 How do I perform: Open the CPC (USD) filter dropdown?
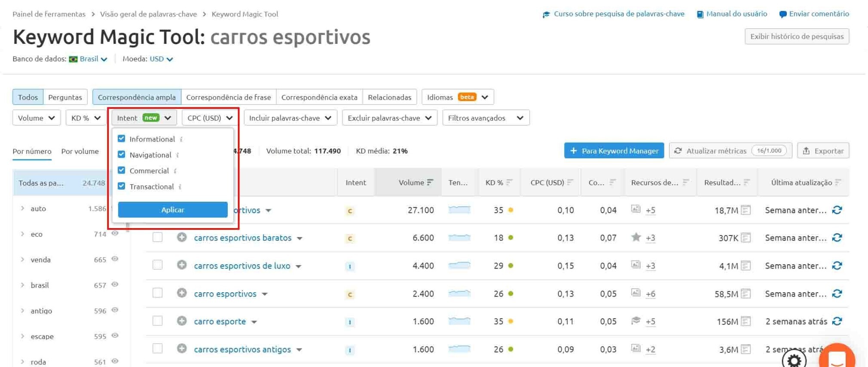point(210,118)
